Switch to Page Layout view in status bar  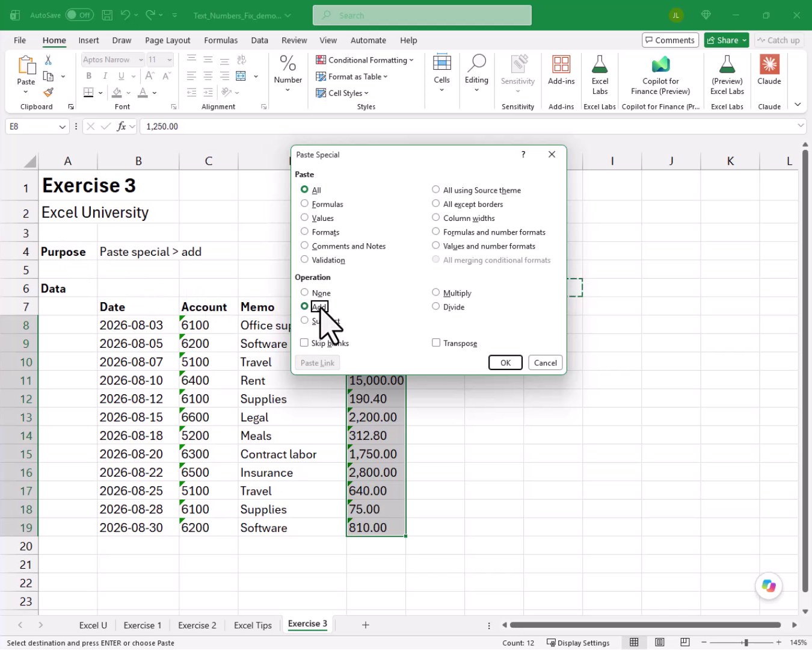(660, 643)
